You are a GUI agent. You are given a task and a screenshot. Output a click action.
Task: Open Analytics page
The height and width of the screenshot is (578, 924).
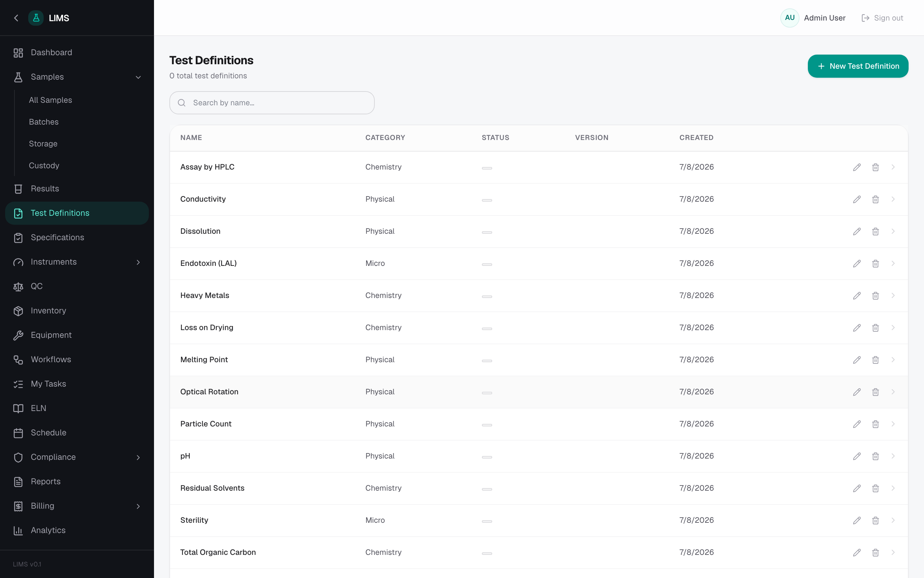pos(77,530)
